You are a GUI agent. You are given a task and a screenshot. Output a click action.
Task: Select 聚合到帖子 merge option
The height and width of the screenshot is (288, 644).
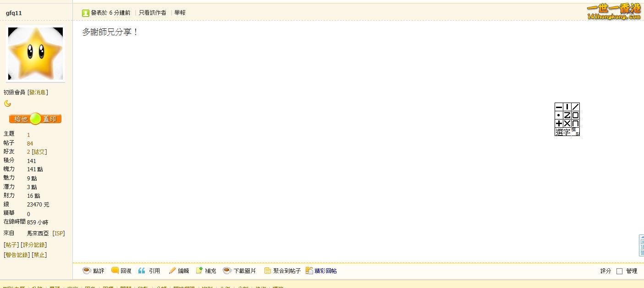(x=282, y=271)
